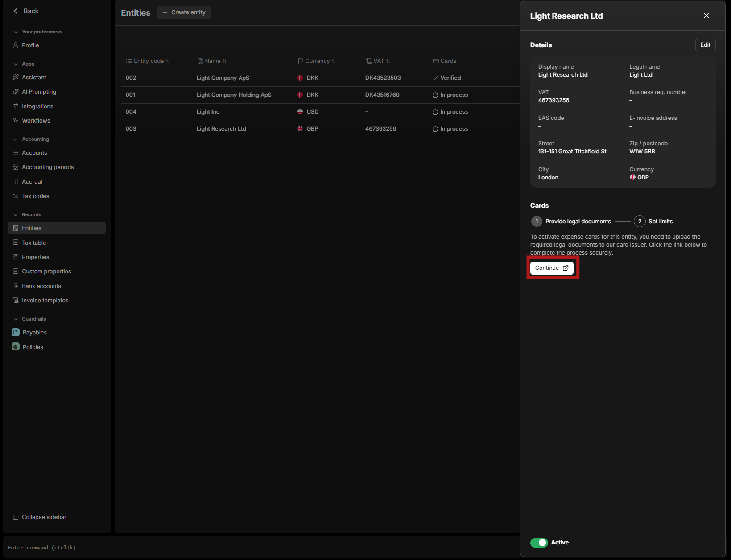Go to Accounting periods page

coord(48,167)
